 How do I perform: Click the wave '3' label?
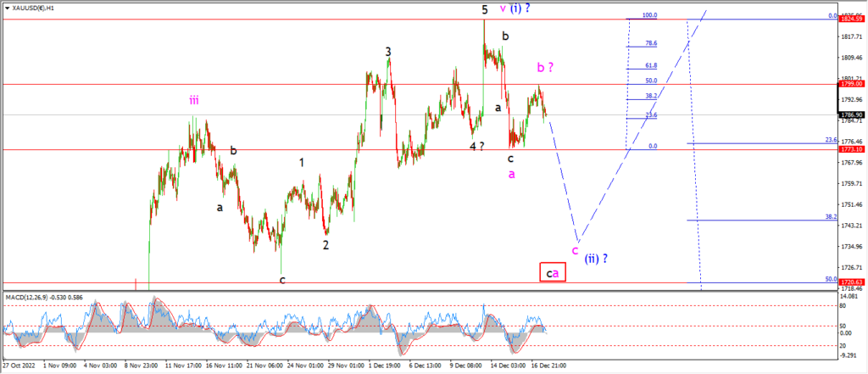tap(388, 52)
